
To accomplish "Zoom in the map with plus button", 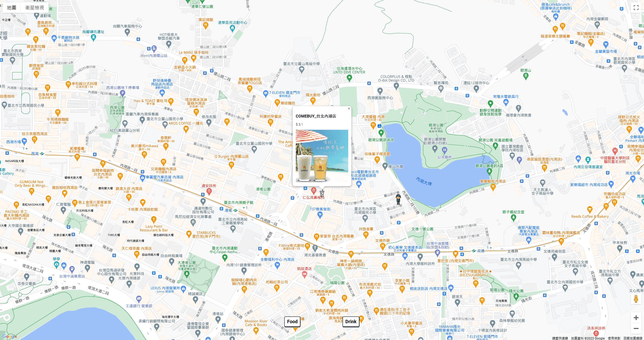I will tap(636, 318).
